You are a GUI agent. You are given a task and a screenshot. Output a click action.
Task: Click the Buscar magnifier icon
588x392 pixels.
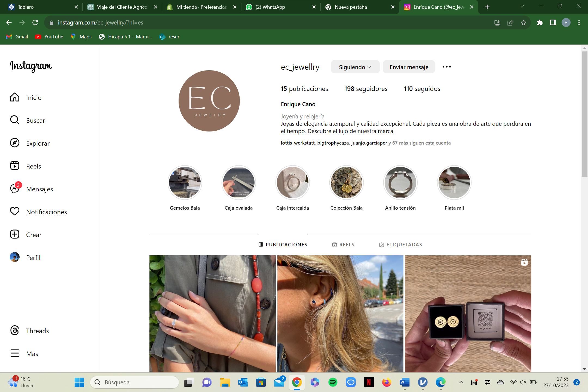(x=15, y=120)
